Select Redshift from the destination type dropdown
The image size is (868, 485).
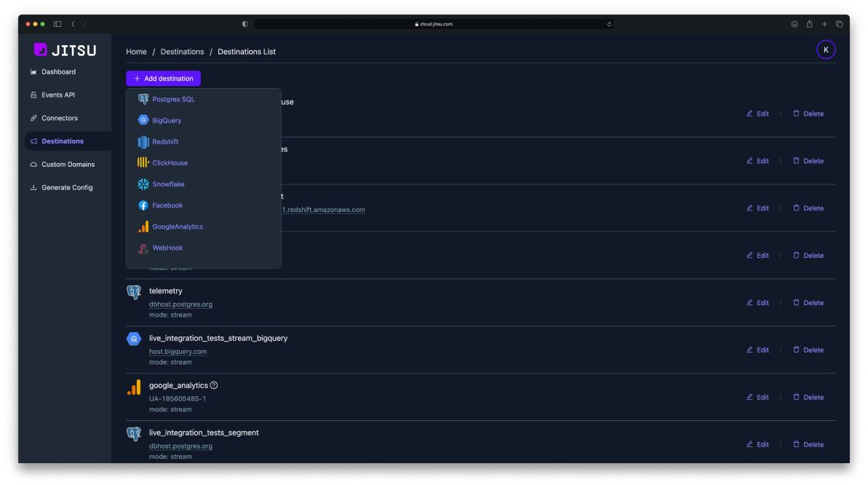pos(143,141)
